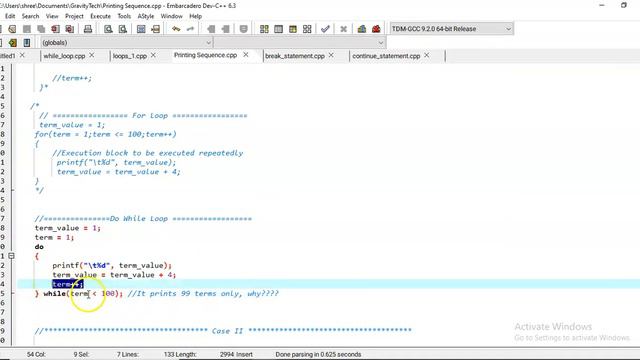640x360 pixels.
Task: Click the Compile and Run toolbar icon
Action: pos(293,29)
